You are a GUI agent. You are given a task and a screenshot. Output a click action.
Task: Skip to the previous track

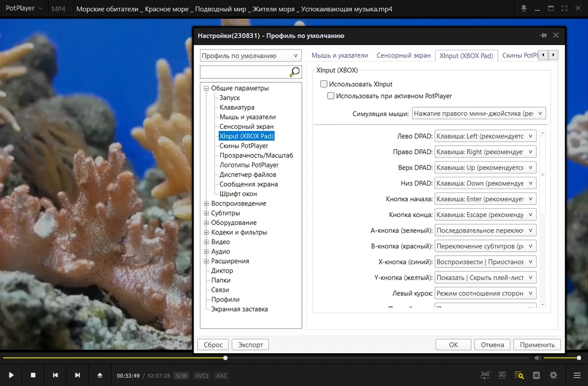(x=55, y=375)
